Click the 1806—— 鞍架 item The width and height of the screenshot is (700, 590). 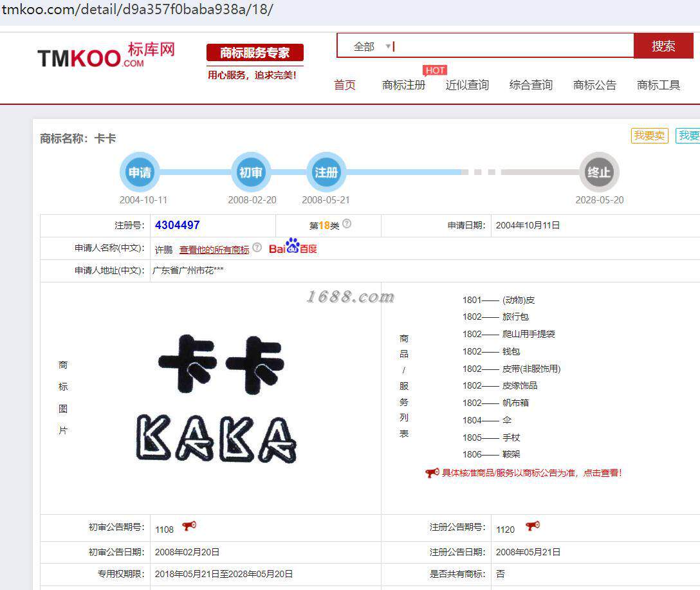point(492,454)
